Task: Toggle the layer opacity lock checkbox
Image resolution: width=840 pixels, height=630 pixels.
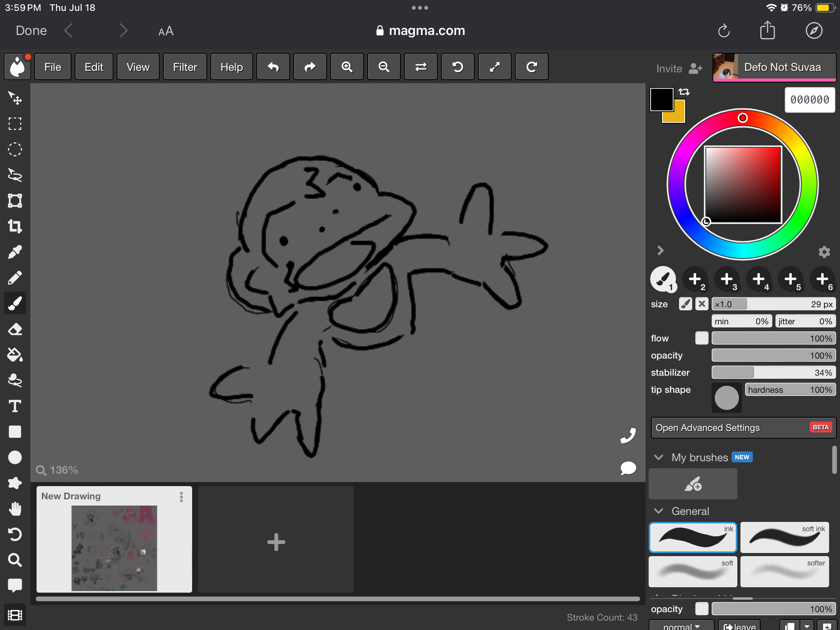Action: pyautogui.click(x=702, y=609)
